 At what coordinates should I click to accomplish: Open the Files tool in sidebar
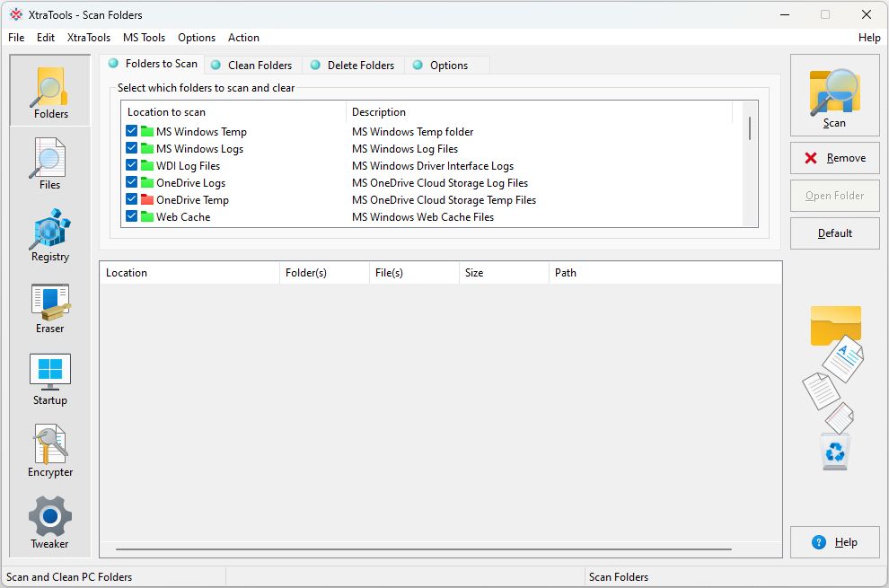[x=49, y=163]
